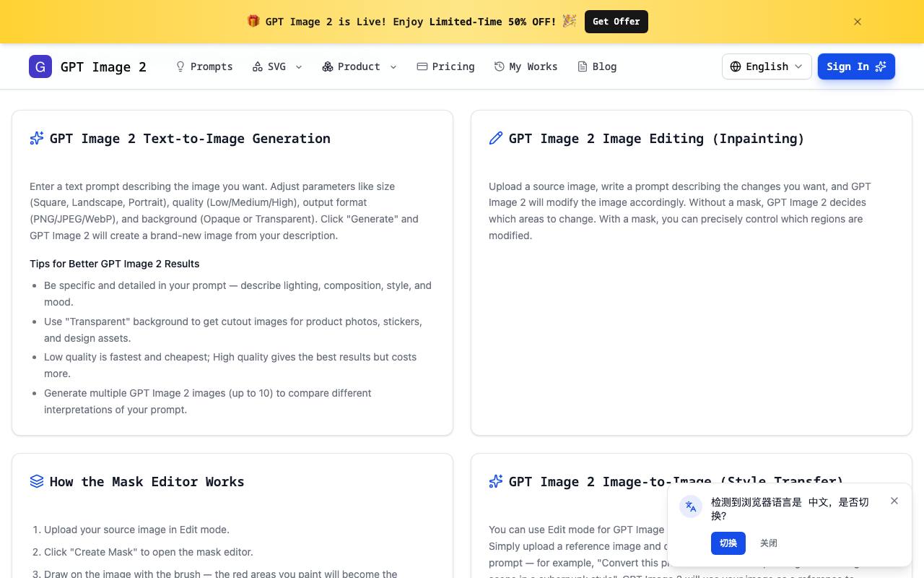The image size is (924, 578).
Task: Click "Tips for Better GPT Image 2 Results" text
Action: coord(115,264)
